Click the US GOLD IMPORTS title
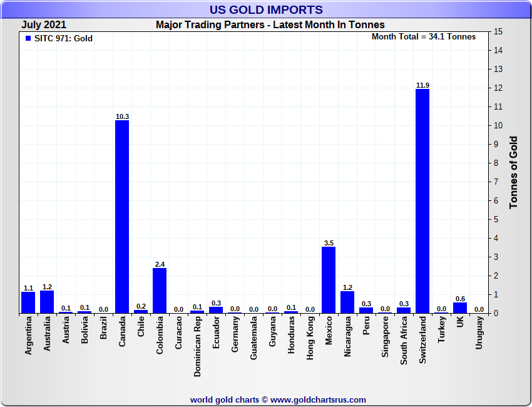The height and width of the screenshot is (407, 532). tap(266, 10)
